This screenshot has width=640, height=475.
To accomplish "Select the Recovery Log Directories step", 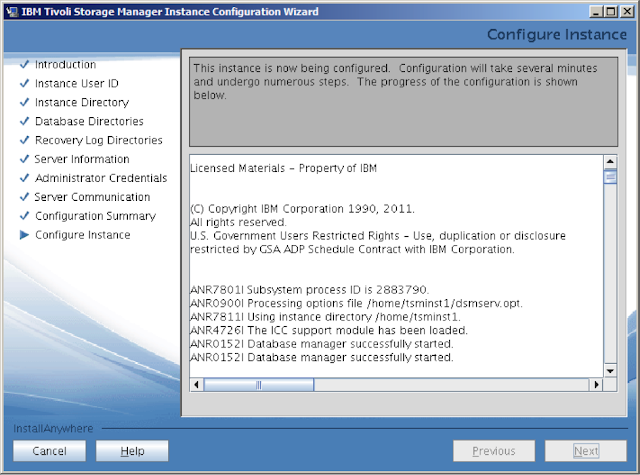I will click(x=99, y=140).
